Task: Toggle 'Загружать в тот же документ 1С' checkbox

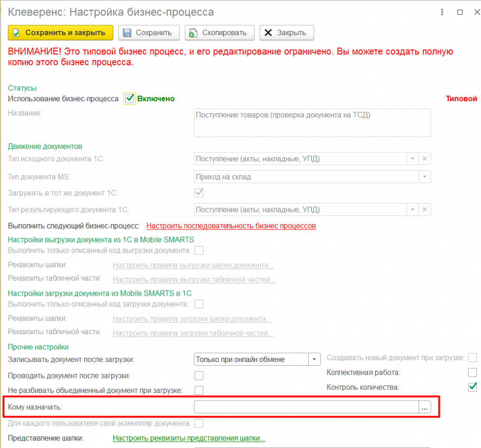Action: [x=199, y=193]
